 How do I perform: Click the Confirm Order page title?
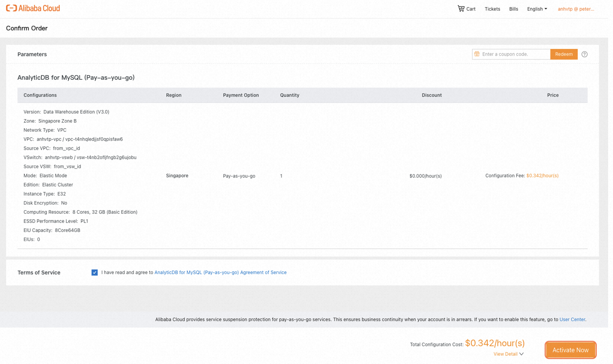[x=27, y=28]
